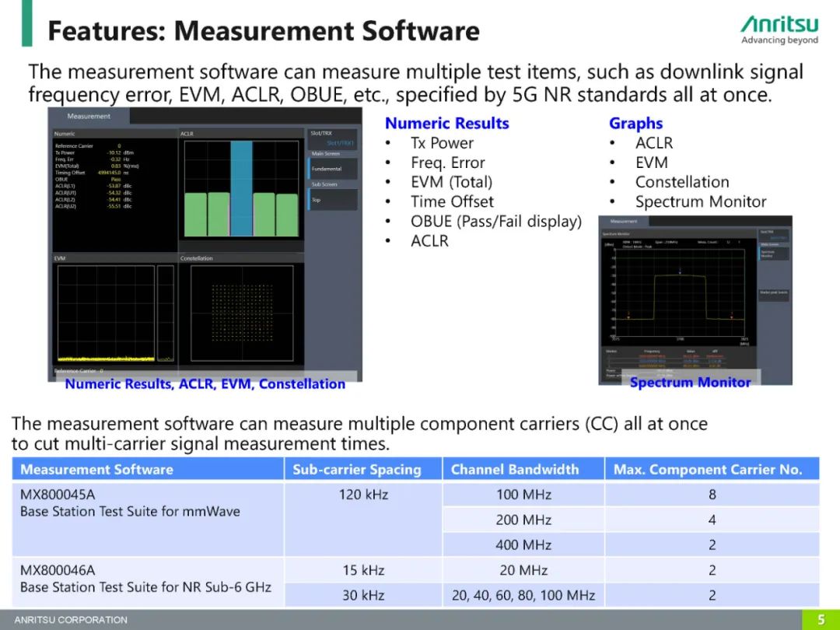This screenshot has width=840, height=630.
Task: Click 'Base Station Test Suite for NR Sub-6 GHz'
Action: 145,586
